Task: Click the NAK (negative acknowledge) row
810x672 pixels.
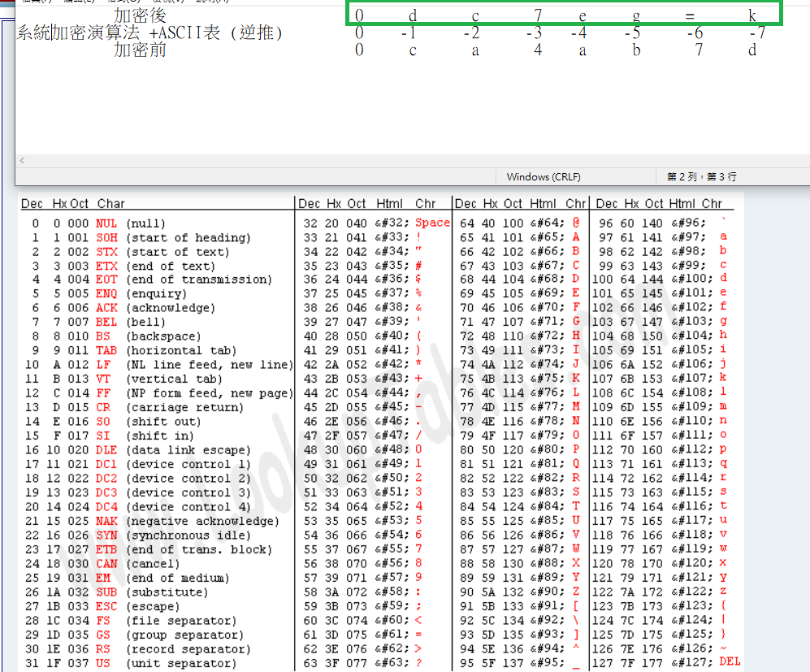Action: coord(153,521)
